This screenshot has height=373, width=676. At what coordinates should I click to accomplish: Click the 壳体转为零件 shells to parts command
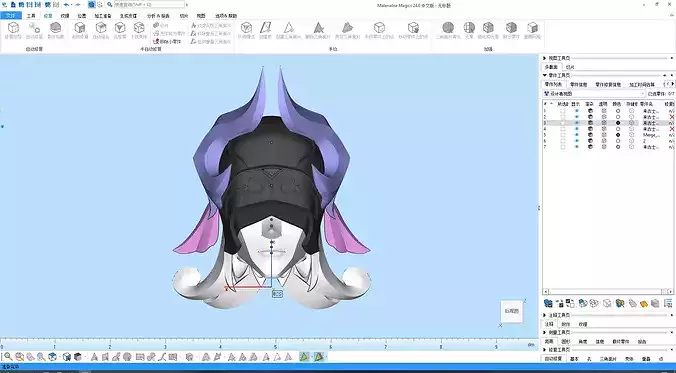click(169, 33)
